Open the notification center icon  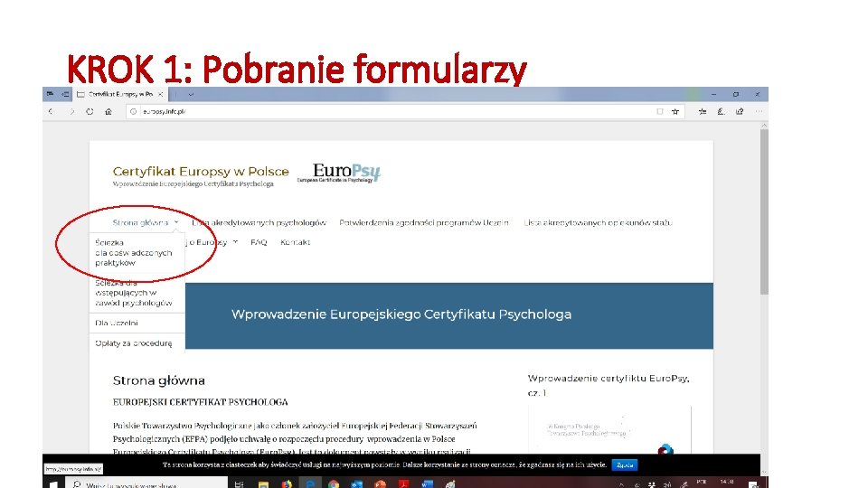coord(753,484)
